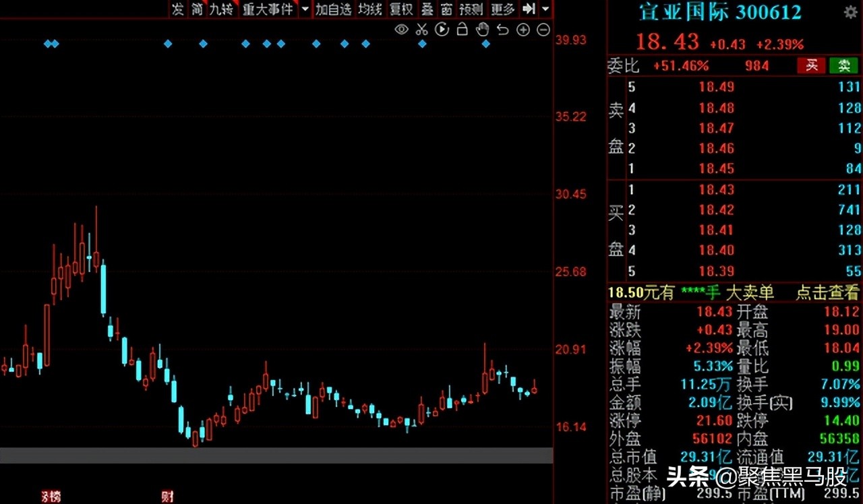This screenshot has height=504, width=863.
Task: Click the 点击查看 link
Action: 827,292
